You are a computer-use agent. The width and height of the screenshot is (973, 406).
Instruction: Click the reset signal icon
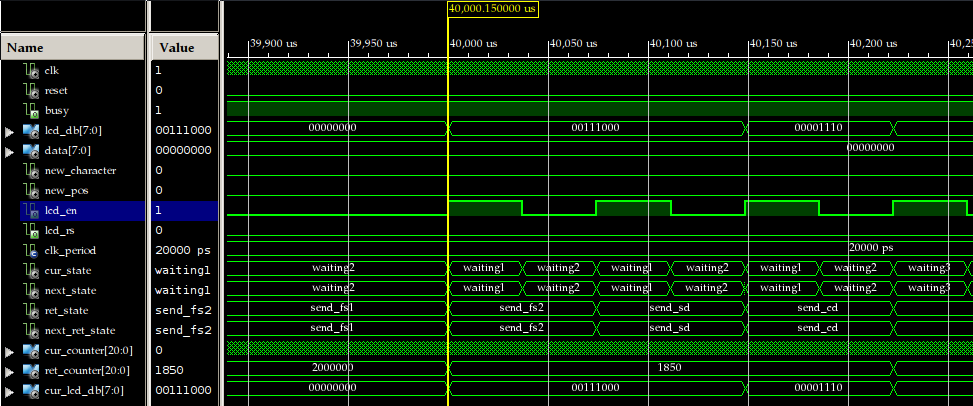point(30,90)
